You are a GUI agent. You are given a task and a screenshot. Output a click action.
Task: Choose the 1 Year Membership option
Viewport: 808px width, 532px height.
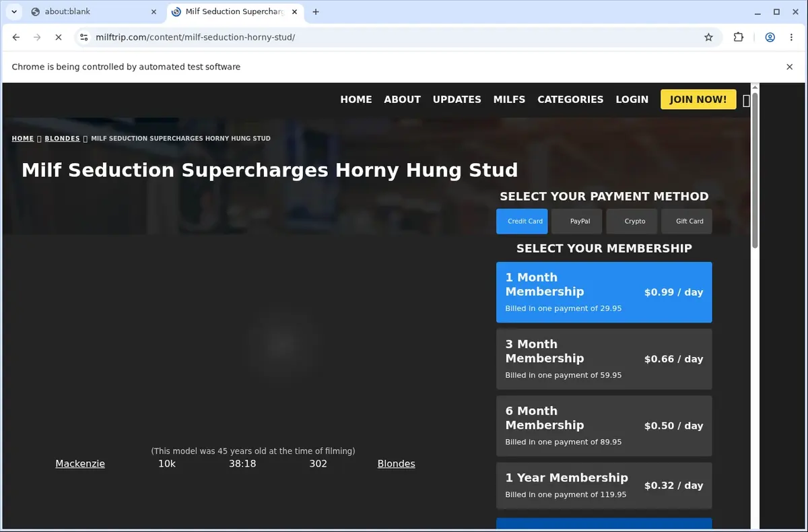pyautogui.click(x=604, y=486)
